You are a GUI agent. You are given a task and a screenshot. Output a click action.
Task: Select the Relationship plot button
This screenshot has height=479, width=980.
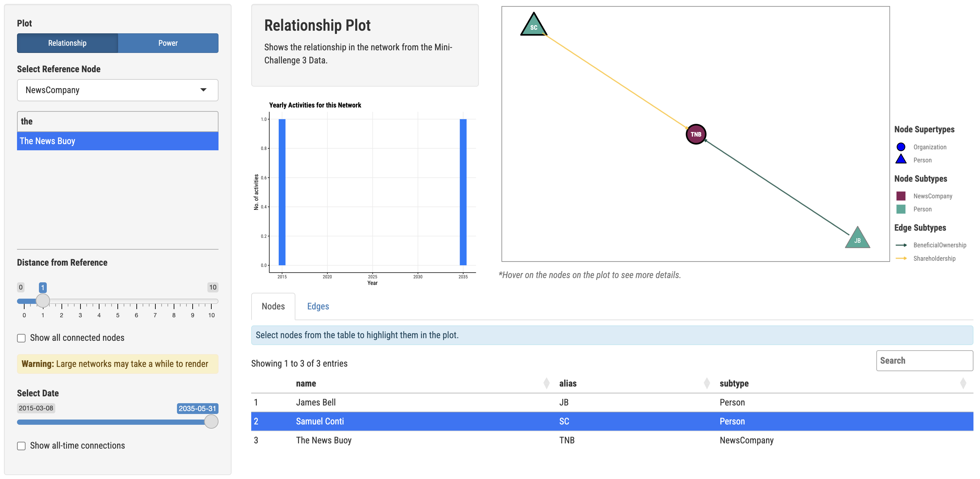pos(67,43)
